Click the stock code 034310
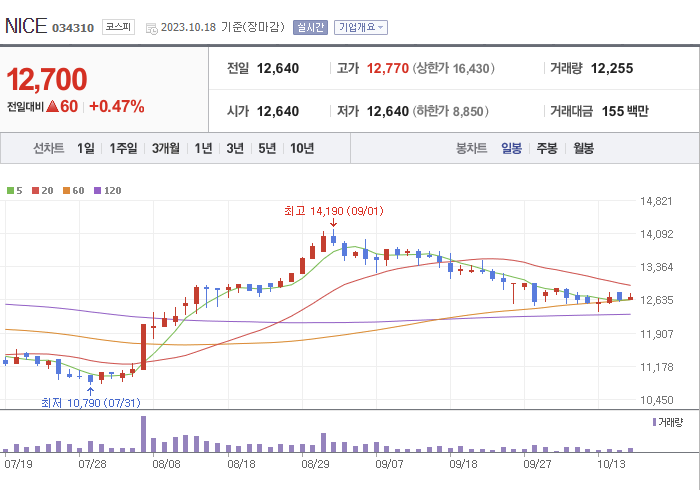This screenshot has width=700, height=490. click(73, 28)
